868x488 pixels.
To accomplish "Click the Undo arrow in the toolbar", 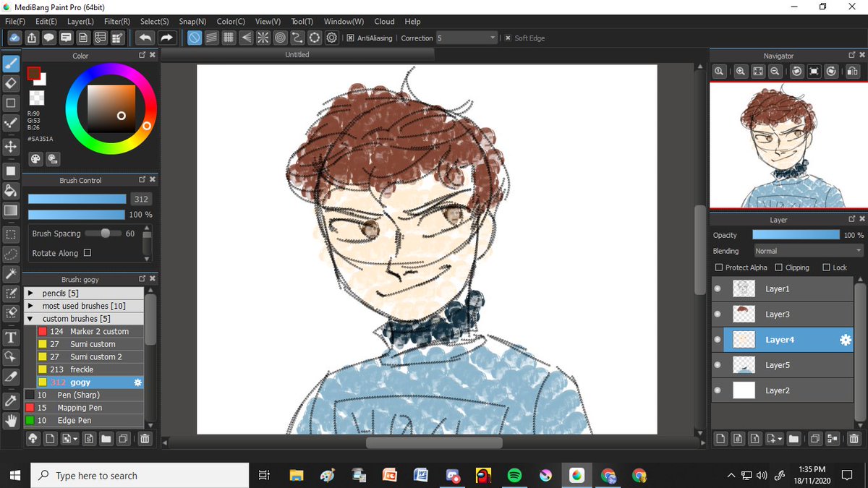I will pyautogui.click(x=145, y=38).
